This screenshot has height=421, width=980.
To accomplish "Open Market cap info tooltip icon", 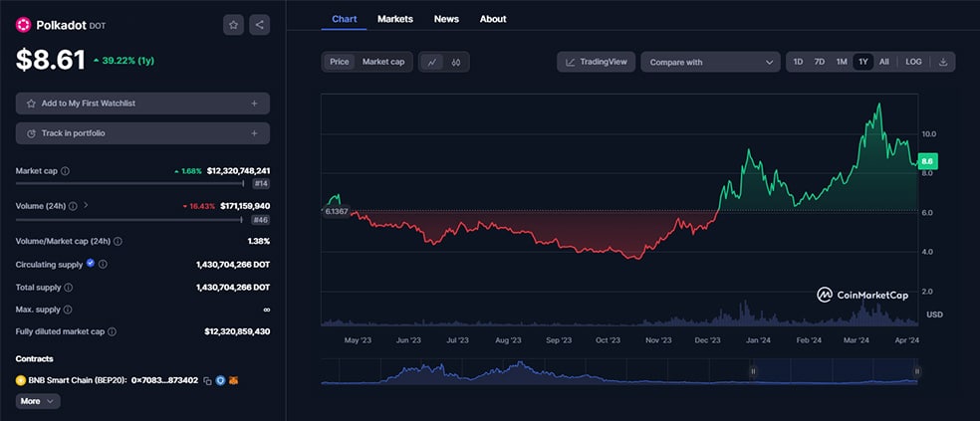I will [x=65, y=170].
